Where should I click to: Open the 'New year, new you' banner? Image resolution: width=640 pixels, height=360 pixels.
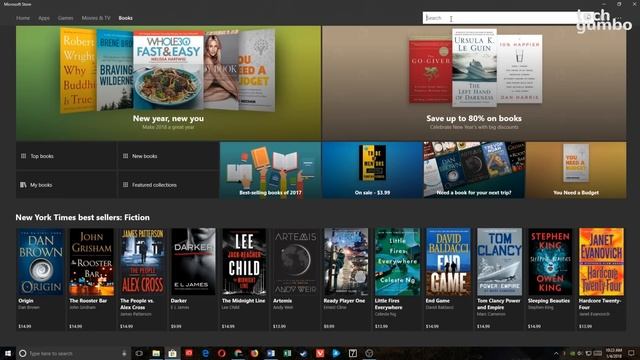pos(169,83)
